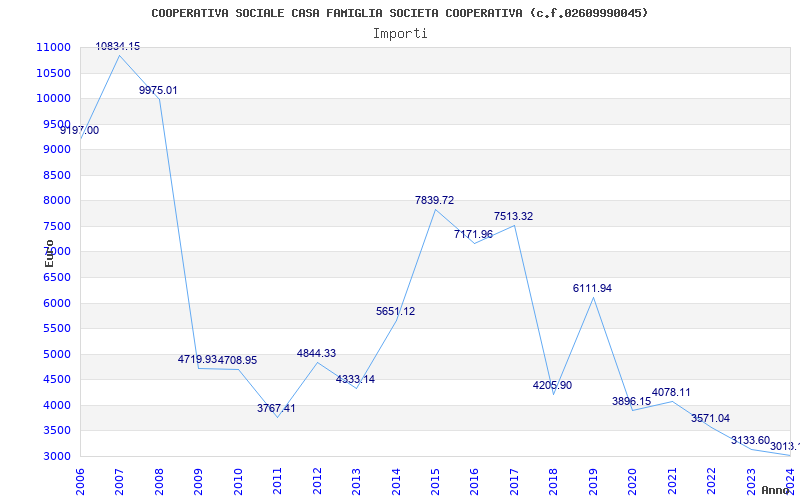Click the 8500 y-axis tick label
Screen dimensions: 800x500
click(x=56, y=175)
